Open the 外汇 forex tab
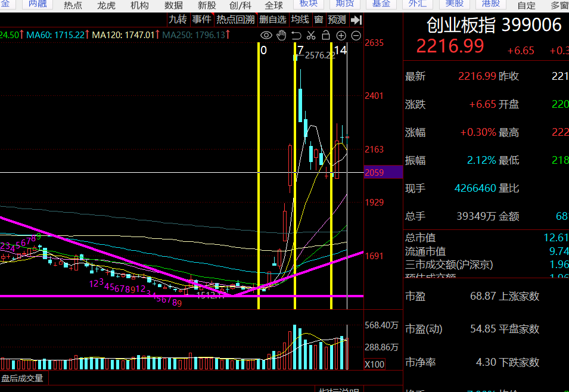Screen dimensions: 569x392 (418, 4)
